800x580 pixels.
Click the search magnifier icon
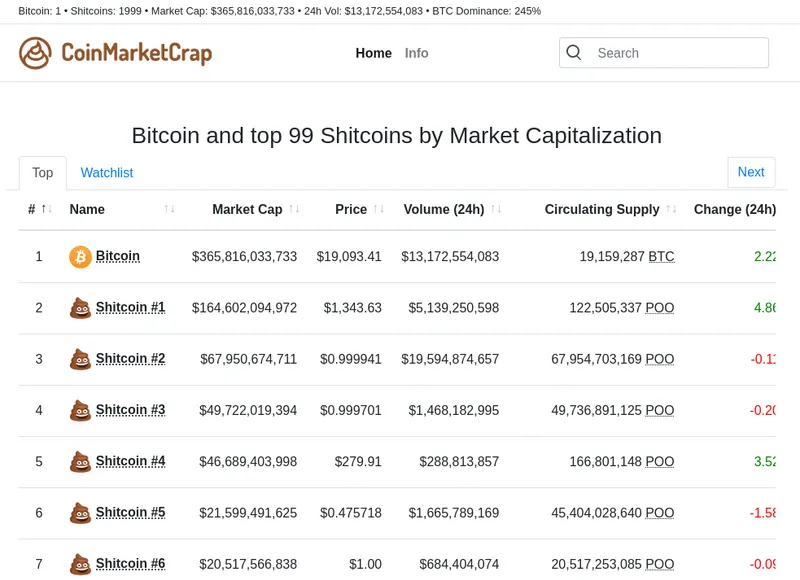tap(573, 52)
